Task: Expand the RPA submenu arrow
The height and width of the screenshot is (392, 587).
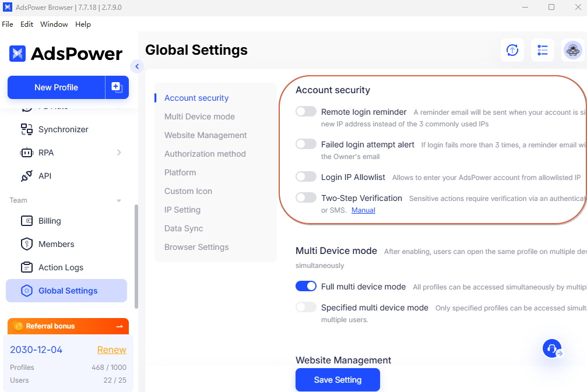Action: click(x=119, y=153)
